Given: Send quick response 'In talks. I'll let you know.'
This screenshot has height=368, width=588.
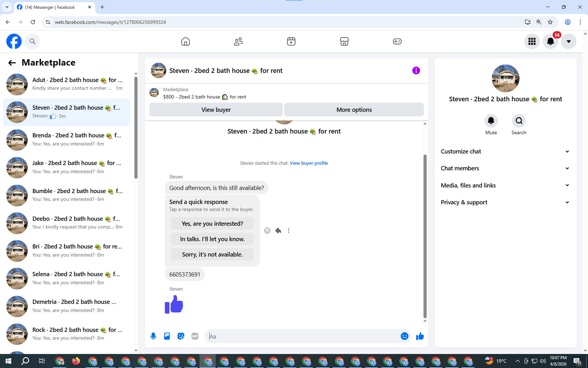Looking at the screenshot, I should (212, 239).
